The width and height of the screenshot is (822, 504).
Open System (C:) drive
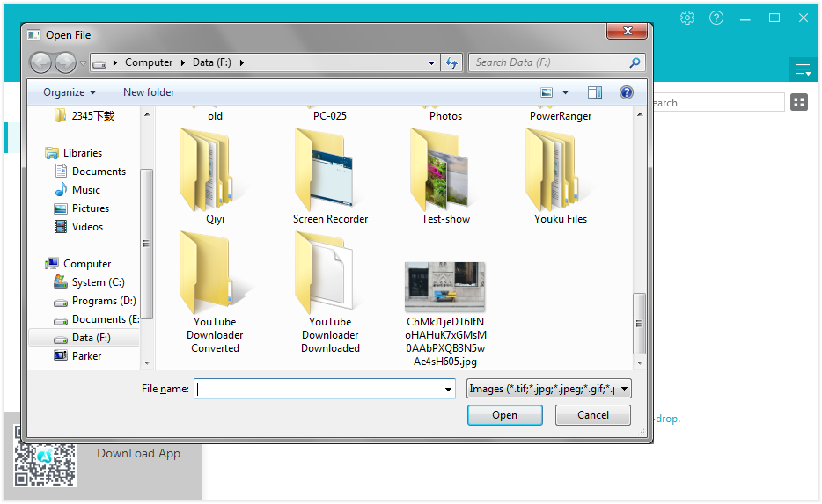click(89, 282)
